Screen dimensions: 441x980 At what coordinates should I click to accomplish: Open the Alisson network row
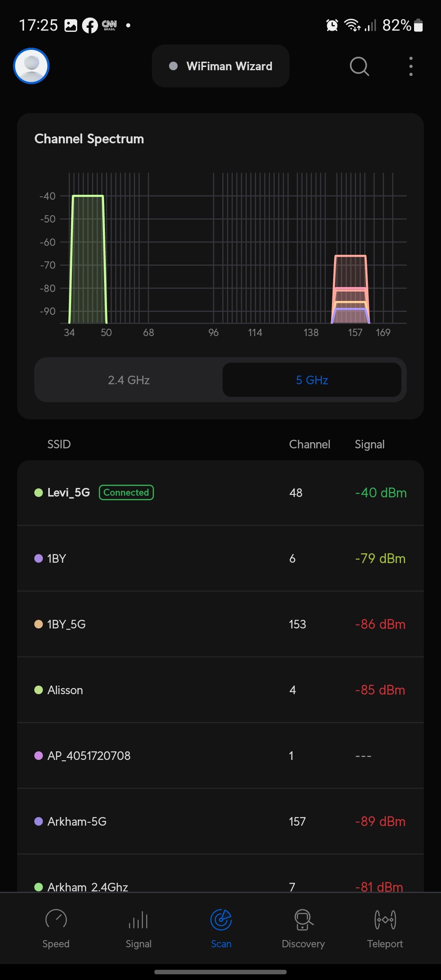coord(220,690)
